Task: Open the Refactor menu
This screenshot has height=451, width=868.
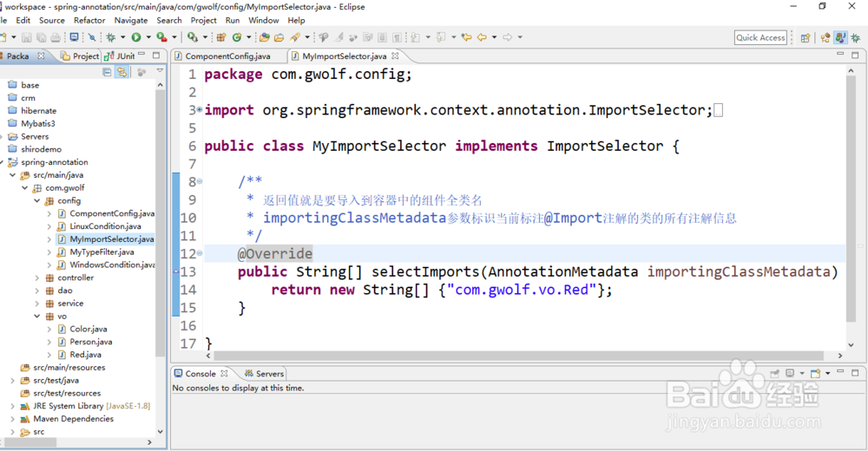Action: click(89, 21)
